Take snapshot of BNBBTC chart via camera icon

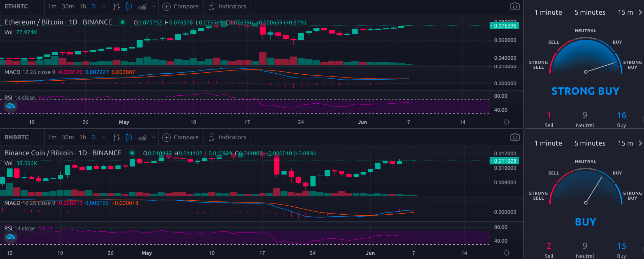(x=515, y=137)
